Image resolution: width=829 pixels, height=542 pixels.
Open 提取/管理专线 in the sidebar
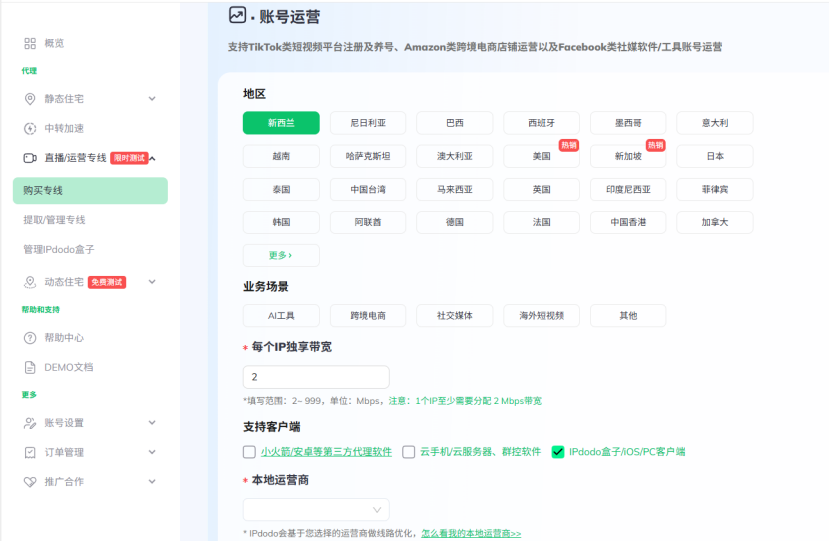click(x=54, y=219)
